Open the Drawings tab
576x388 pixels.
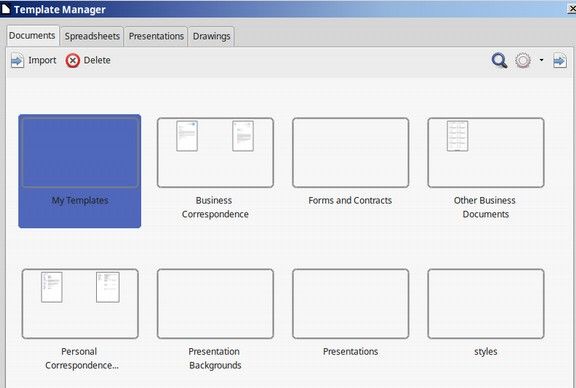click(212, 36)
